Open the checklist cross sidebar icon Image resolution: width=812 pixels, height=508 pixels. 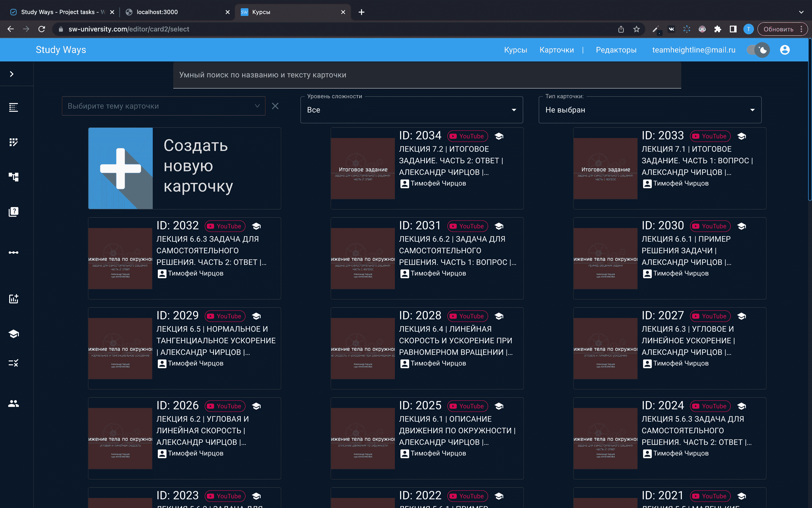[x=14, y=363]
